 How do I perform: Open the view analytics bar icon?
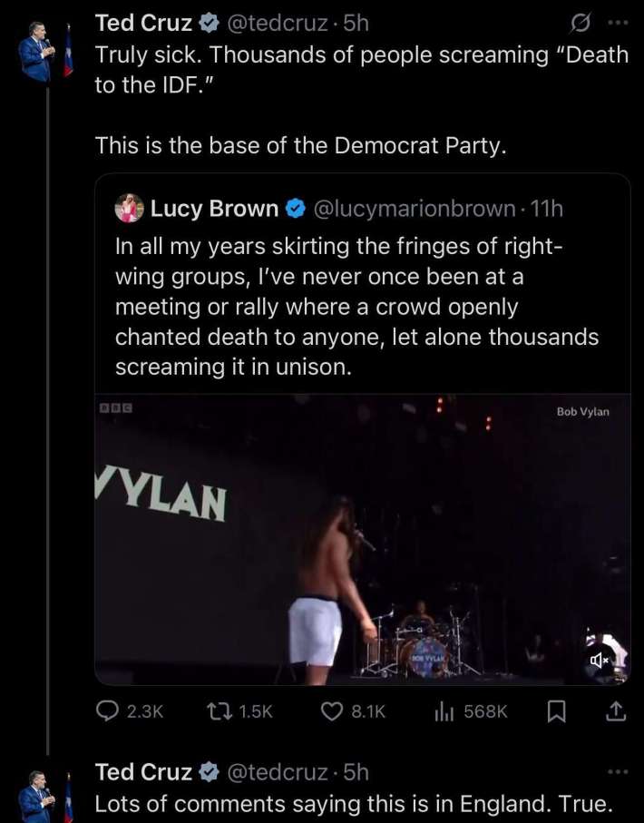tap(444, 711)
